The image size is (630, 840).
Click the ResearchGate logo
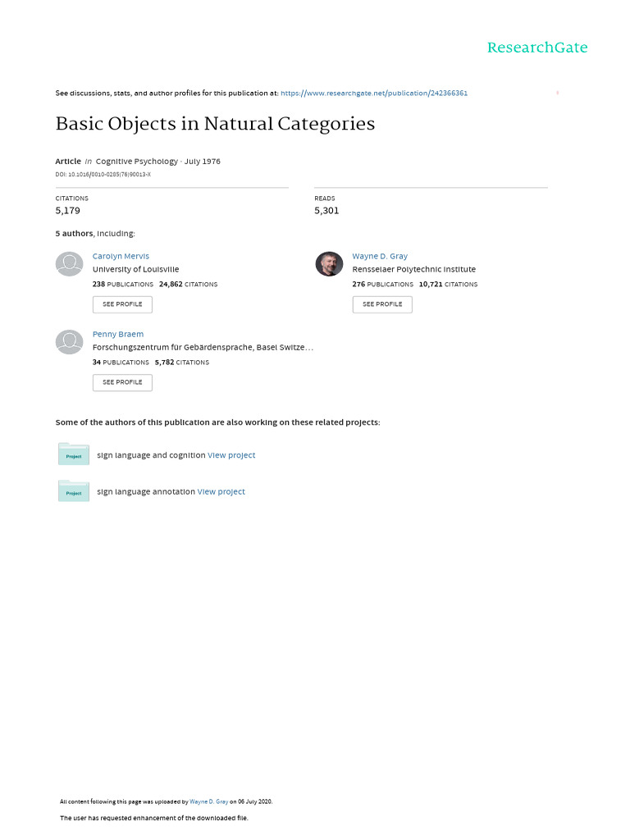point(536,48)
